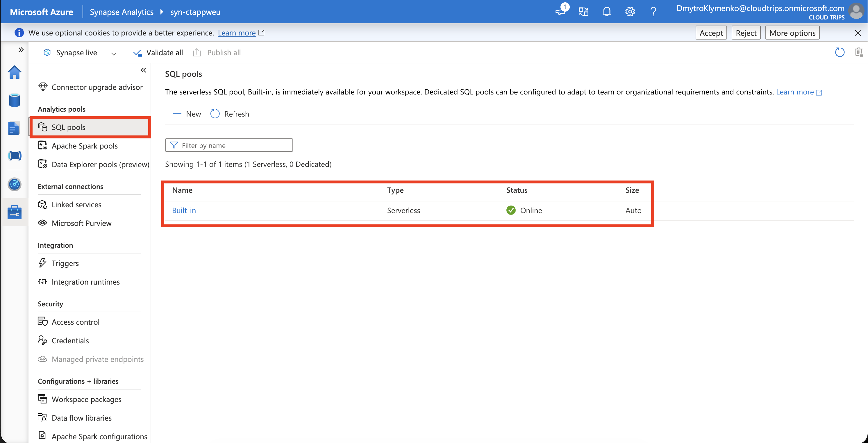
Task: Open the Develop hub document icon
Action: (15, 128)
